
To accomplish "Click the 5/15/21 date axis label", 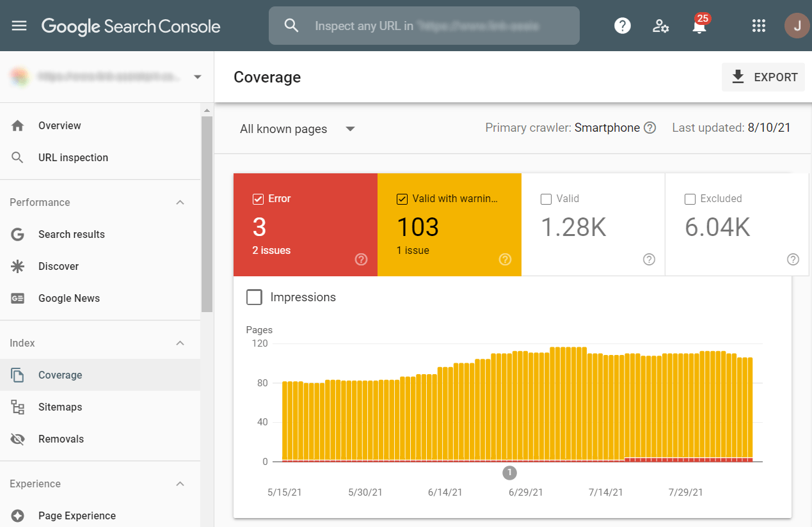I will click(x=284, y=492).
